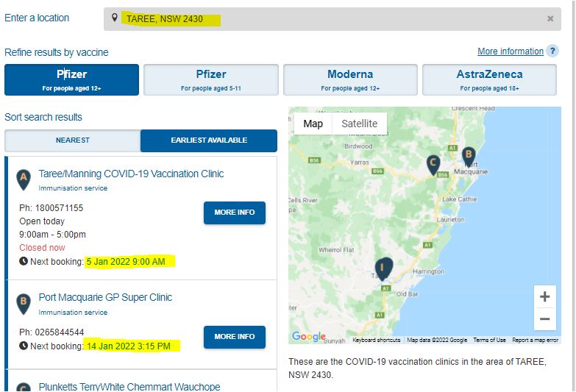Click clock icon beside 5 Jan 2022 booking

24,261
